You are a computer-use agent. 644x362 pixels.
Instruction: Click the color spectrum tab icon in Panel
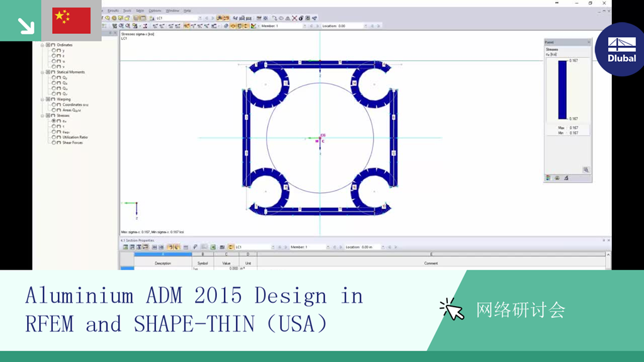548,178
